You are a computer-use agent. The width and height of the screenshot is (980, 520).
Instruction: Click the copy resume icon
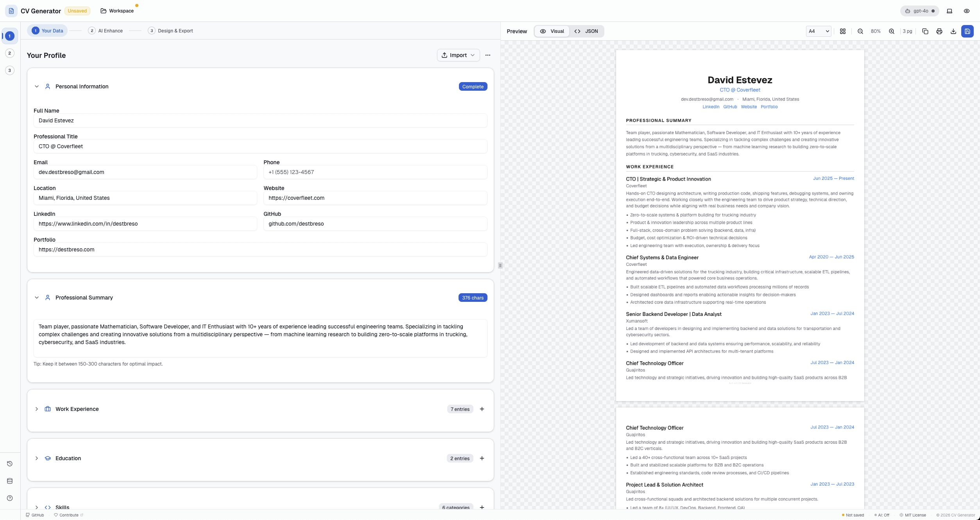(925, 31)
